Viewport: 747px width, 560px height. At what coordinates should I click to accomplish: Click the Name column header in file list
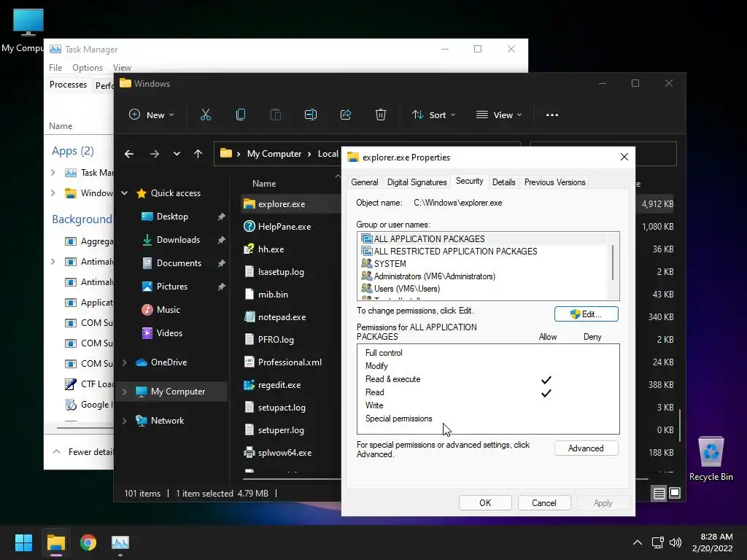pyautogui.click(x=264, y=183)
